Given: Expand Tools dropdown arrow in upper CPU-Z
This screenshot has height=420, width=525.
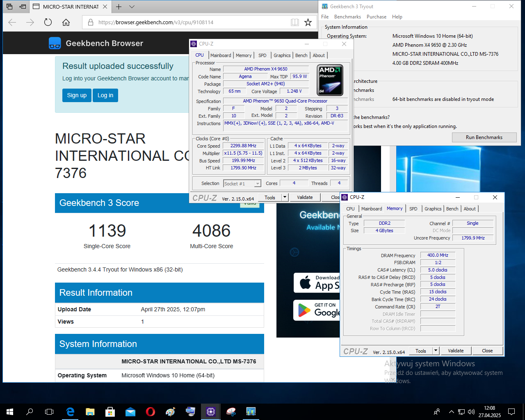Looking at the screenshot, I should [285, 197].
